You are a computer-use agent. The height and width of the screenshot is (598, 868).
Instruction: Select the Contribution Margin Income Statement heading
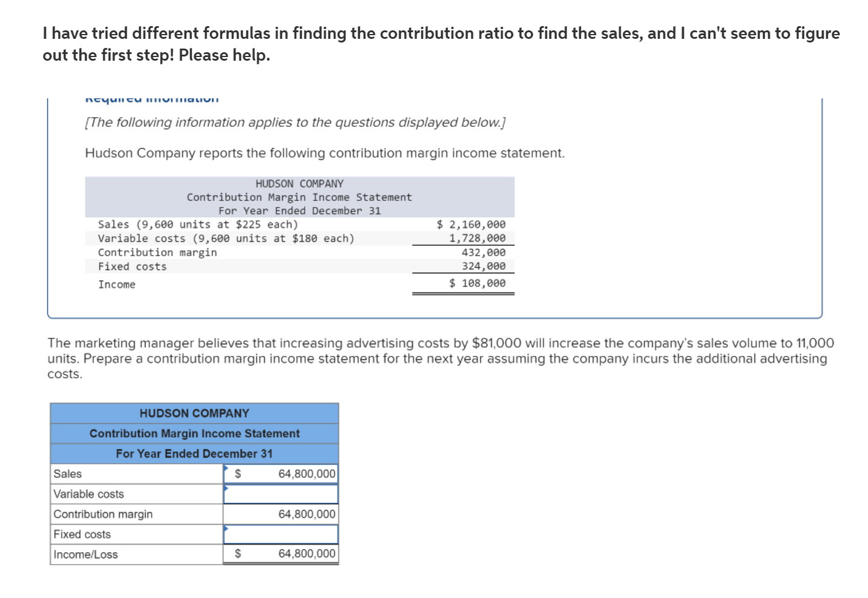[x=194, y=433]
